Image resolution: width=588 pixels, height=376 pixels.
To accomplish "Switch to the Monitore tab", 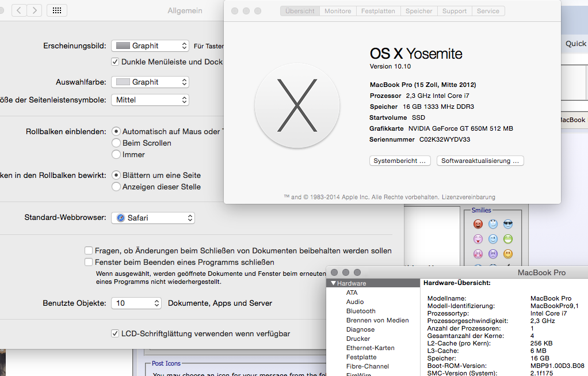I will (x=338, y=12).
